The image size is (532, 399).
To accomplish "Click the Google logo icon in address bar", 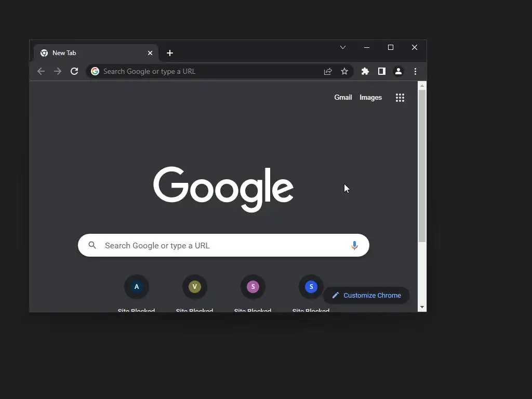I will (x=95, y=71).
